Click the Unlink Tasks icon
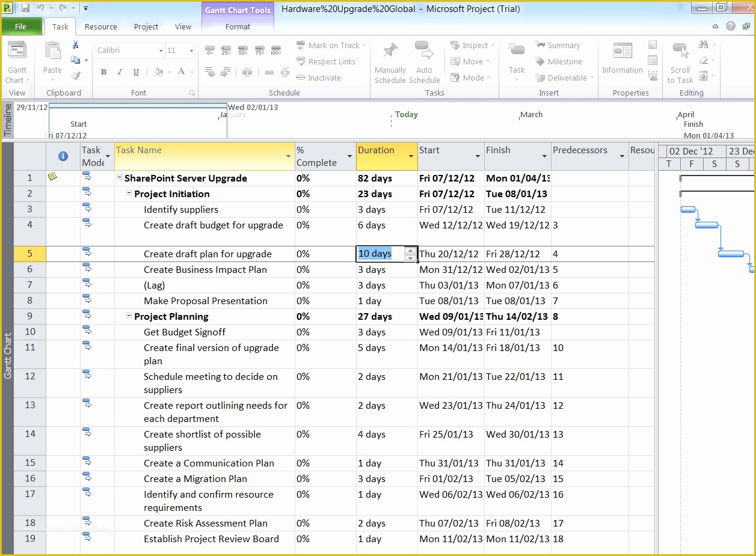This screenshot has width=756, height=556. pyautogui.click(x=284, y=72)
